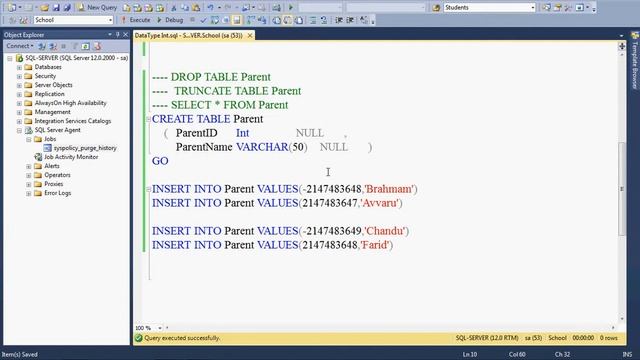This screenshot has width=640, height=360.
Task: Click the 'Farid' string in the editor
Action: (375, 245)
